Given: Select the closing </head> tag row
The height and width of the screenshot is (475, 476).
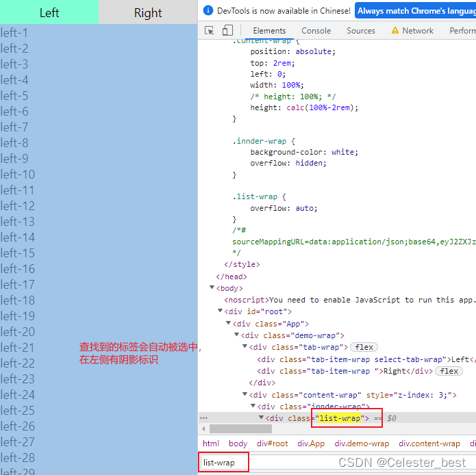Looking at the screenshot, I should (231, 277).
